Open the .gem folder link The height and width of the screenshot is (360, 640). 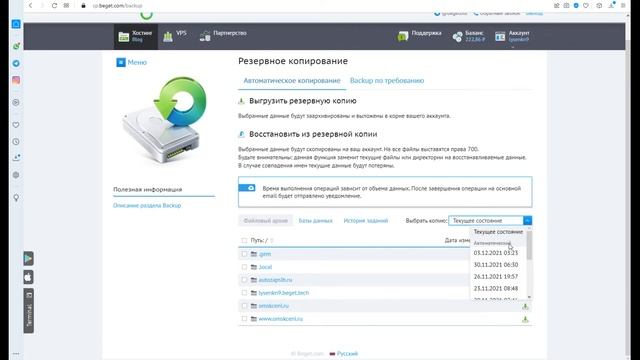pos(264,254)
